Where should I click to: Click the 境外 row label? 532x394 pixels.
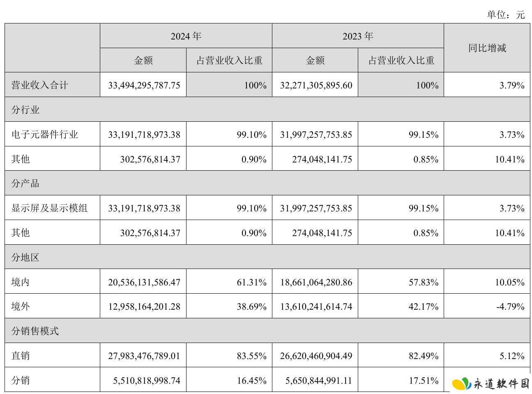click(x=21, y=306)
